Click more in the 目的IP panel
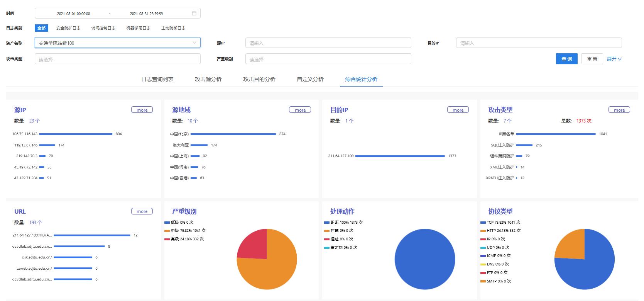644x301 pixels. point(458,110)
